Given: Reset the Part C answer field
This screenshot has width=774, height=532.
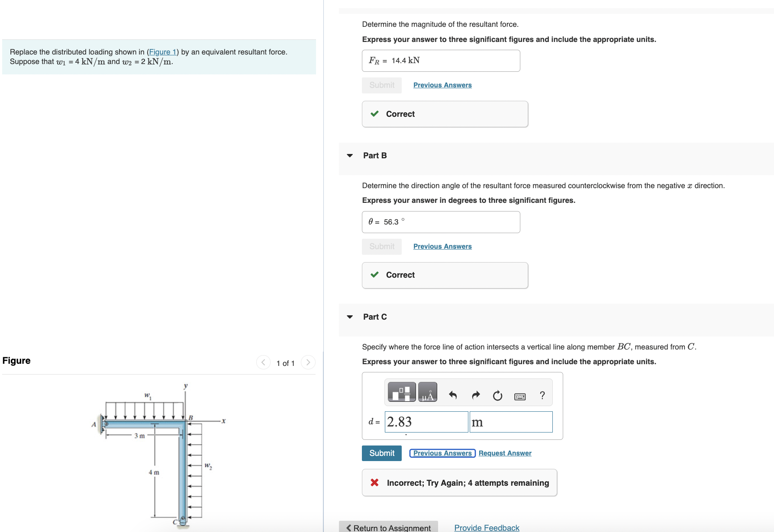Looking at the screenshot, I should [498, 395].
